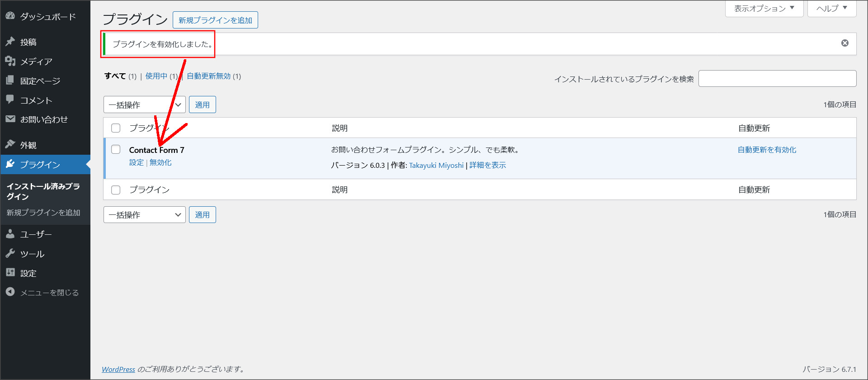Click the 無効化 link for Contact Form 7
The width and height of the screenshot is (868, 380).
pyautogui.click(x=160, y=162)
